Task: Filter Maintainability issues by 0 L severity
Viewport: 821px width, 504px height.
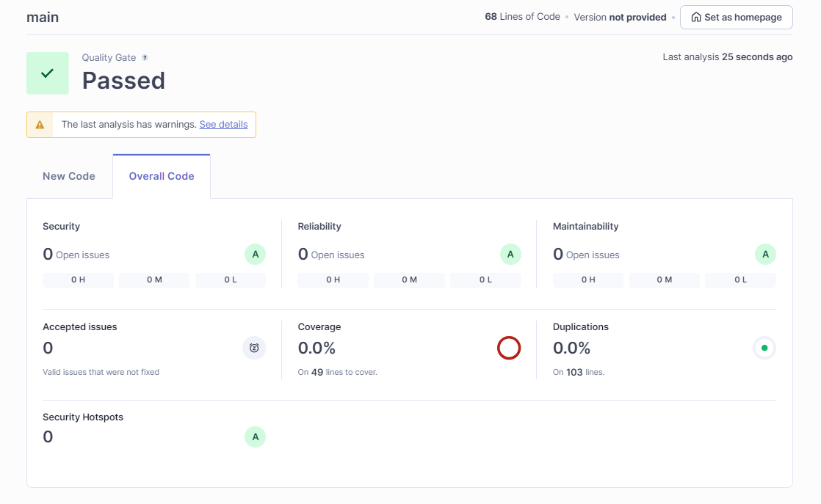Action: pos(740,280)
